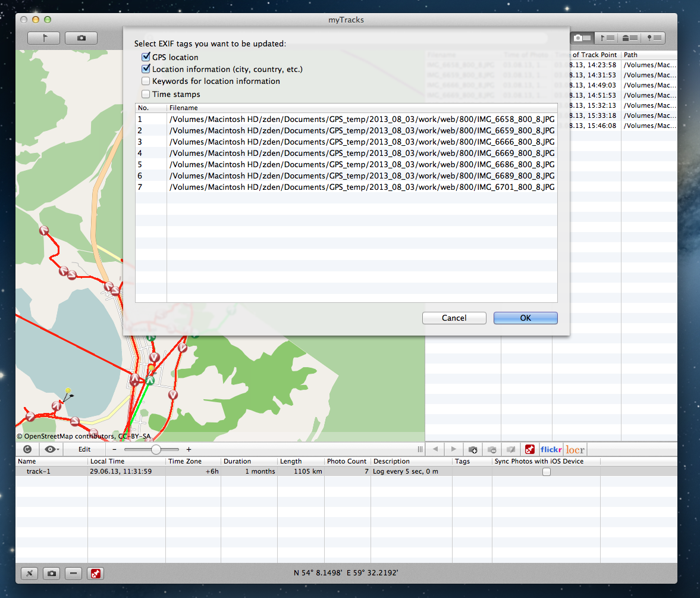Click the camera button in the bottom bar
This screenshot has height=598, width=700.
[x=52, y=574]
